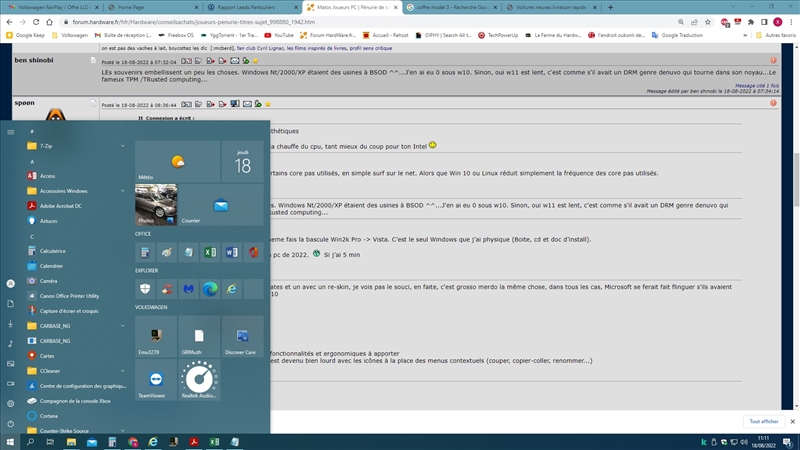Viewport: 800px width, 450px height.
Task: Switch to coffre model 3 search tab
Action: [452, 7]
